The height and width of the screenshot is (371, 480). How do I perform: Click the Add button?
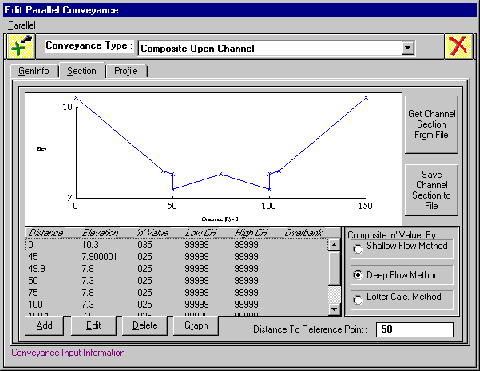(44, 325)
